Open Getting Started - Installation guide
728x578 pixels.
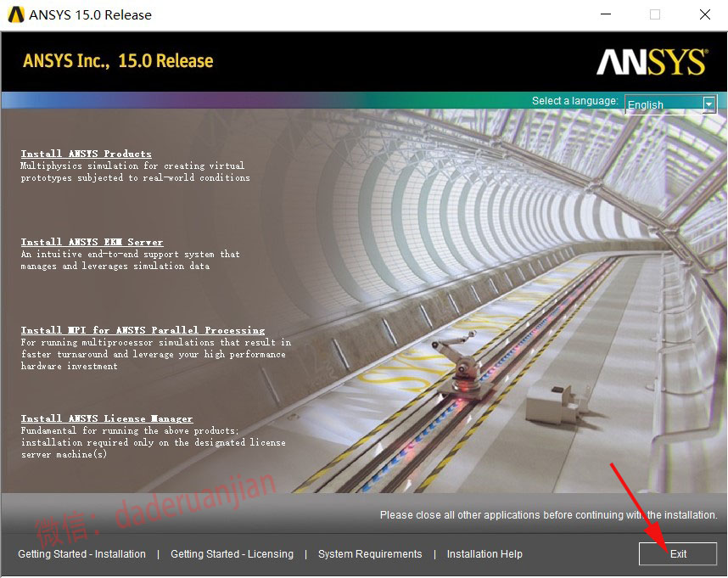[x=81, y=554]
